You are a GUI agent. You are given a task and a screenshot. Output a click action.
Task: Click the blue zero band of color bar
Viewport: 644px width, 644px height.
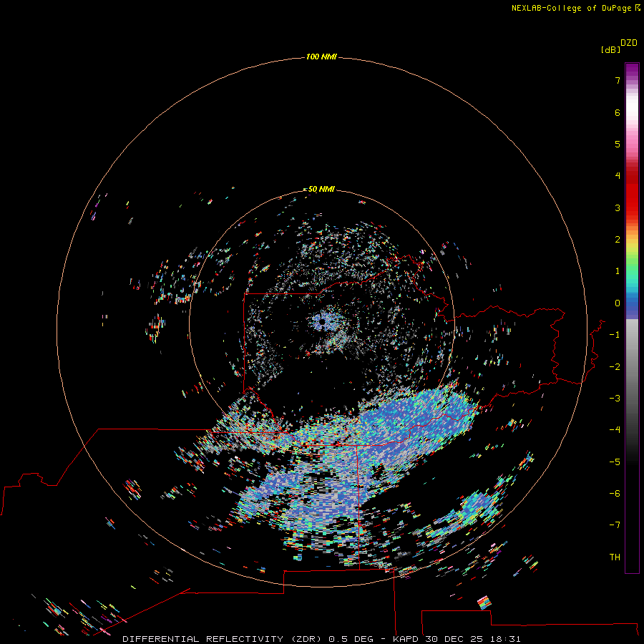tap(632, 304)
